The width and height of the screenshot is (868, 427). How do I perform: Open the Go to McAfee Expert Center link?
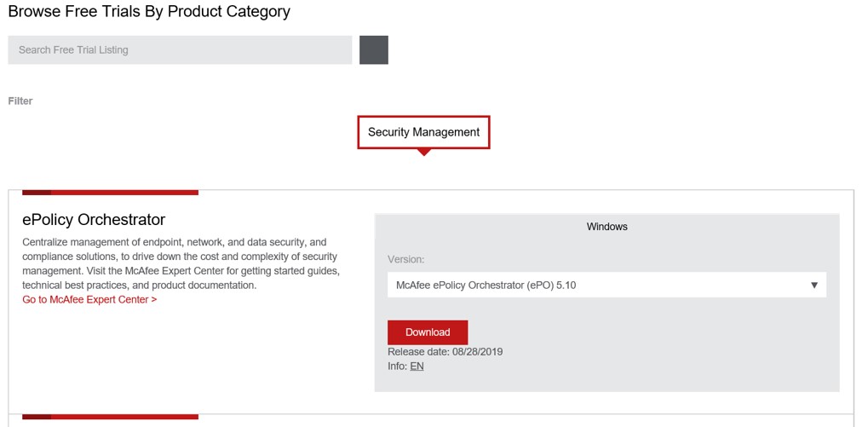click(89, 300)
